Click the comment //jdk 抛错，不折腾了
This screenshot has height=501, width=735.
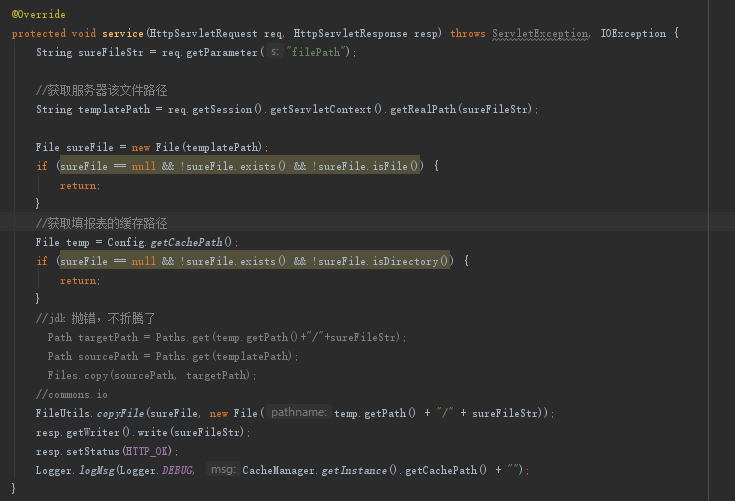[96, 318]
